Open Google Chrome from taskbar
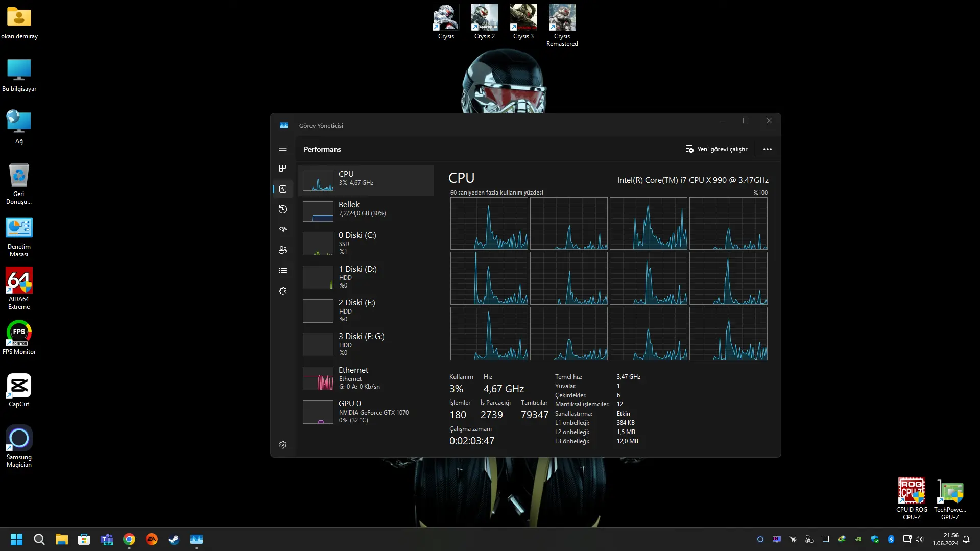 129,539
